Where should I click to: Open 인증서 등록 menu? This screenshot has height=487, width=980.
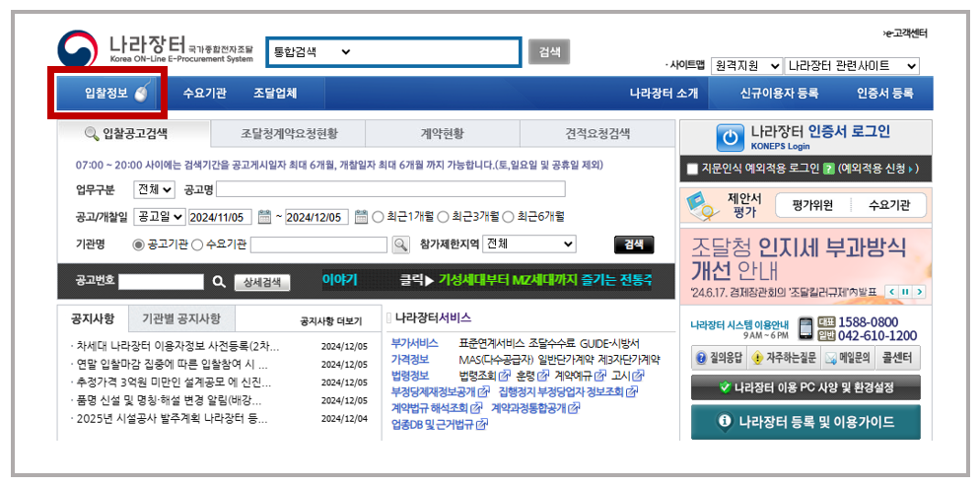click(885, 94)
